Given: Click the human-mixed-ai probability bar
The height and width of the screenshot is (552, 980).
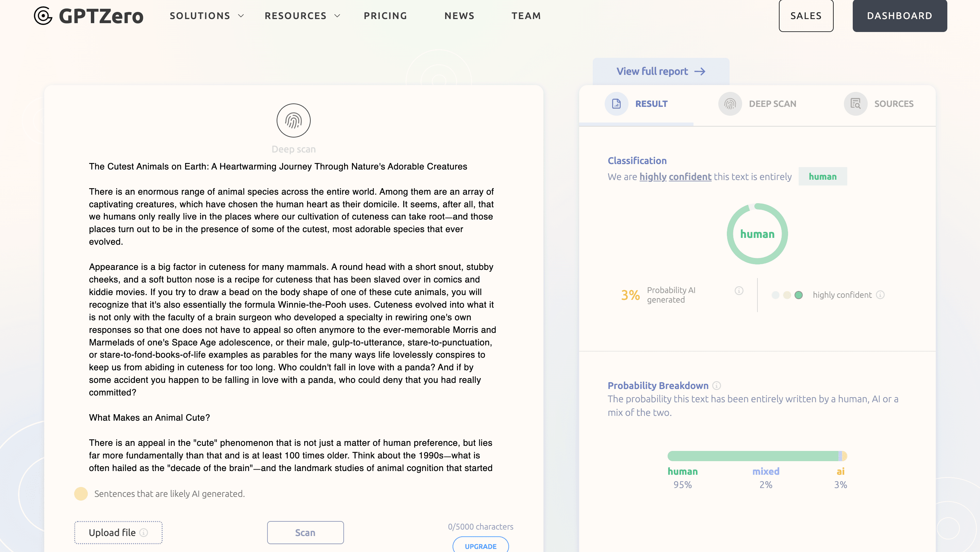Looking at the screenshot, I should [x=757, y=456].
